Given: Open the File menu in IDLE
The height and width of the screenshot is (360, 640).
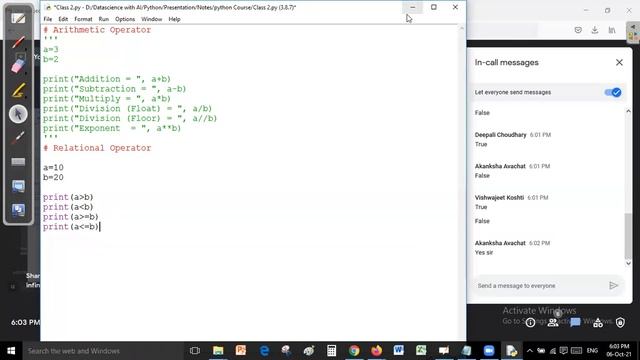Looking at the screenshot, I should 48,19.
